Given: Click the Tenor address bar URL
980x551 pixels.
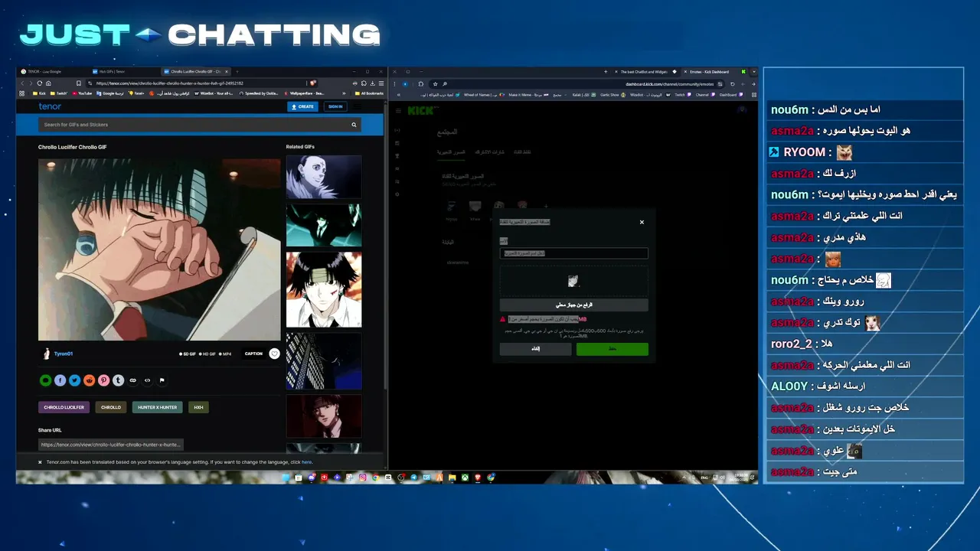Looking at the screenshot, I should (x=170, y=83).
